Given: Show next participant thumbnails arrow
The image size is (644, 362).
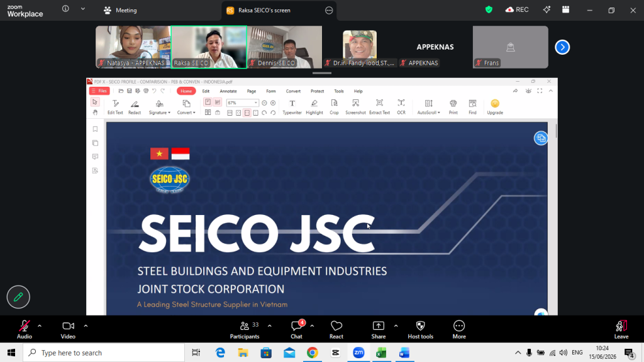Looking at the screenshot, I should pos(562,47).
